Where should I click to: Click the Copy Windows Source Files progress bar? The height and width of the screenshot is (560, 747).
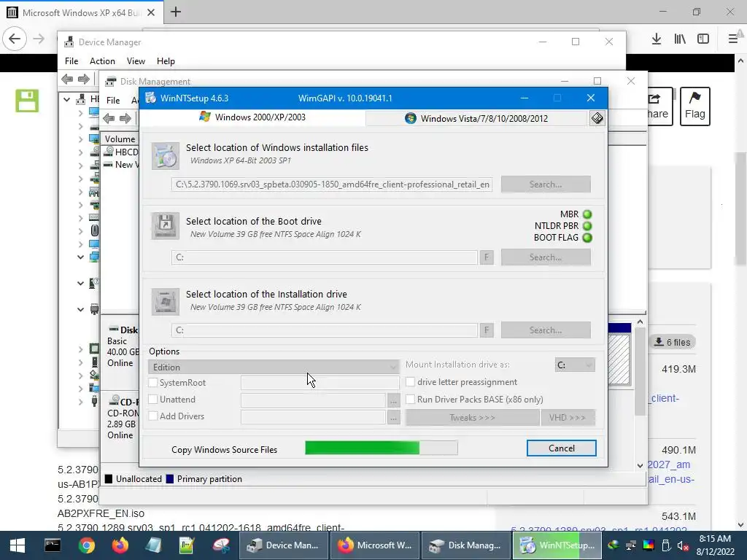(381, 448)
